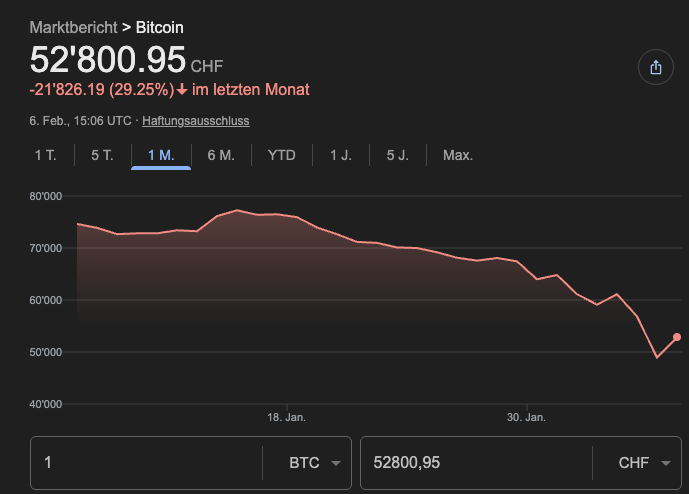The image size is (689, 494).
Task: Click the 40'000 axis label
Action: click(x=46, y=404)
